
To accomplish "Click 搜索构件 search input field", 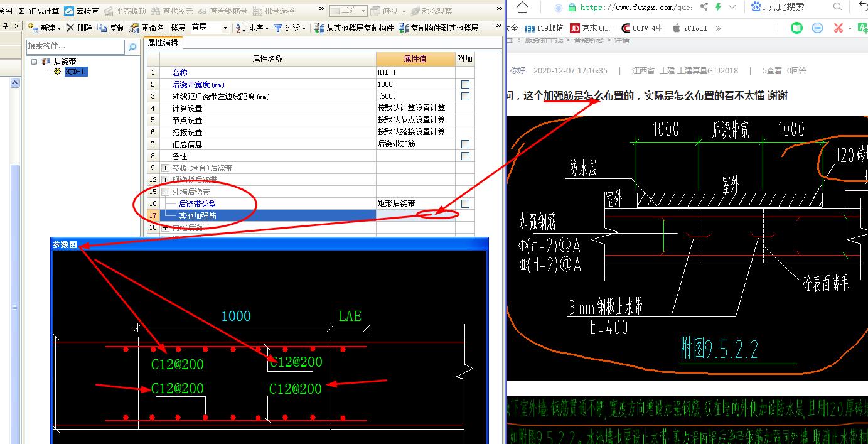I will click(76, 46).
